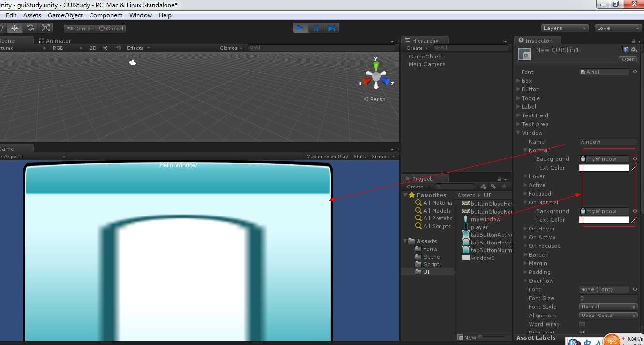Switch to the Animator tab
This screenshot has height=345, width=644.
pyautogui.click(x=55, y=41)
